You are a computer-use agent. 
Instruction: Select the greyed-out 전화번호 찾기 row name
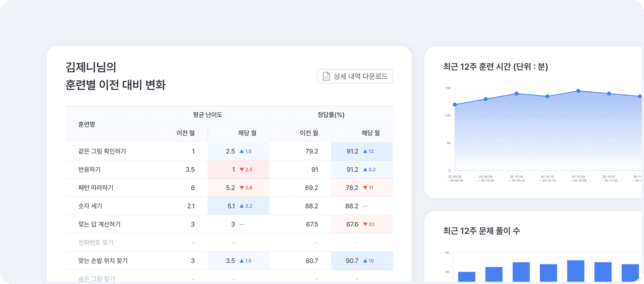(96, 242)
